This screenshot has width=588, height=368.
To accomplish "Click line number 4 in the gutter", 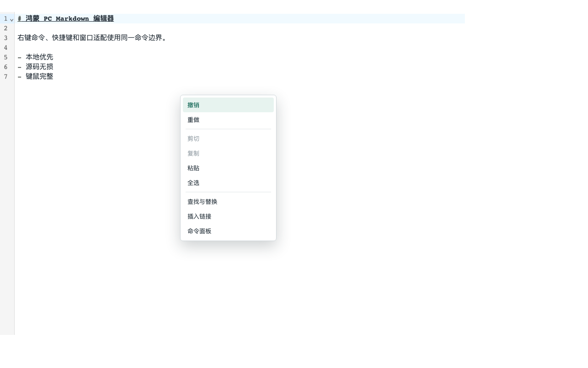I will [6, 47].
